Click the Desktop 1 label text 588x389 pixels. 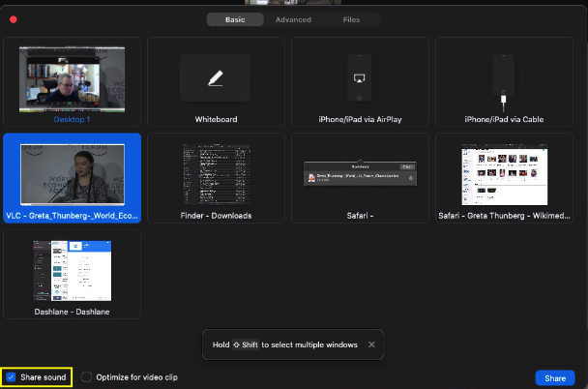pyautogui.click(x=73, y=119)
